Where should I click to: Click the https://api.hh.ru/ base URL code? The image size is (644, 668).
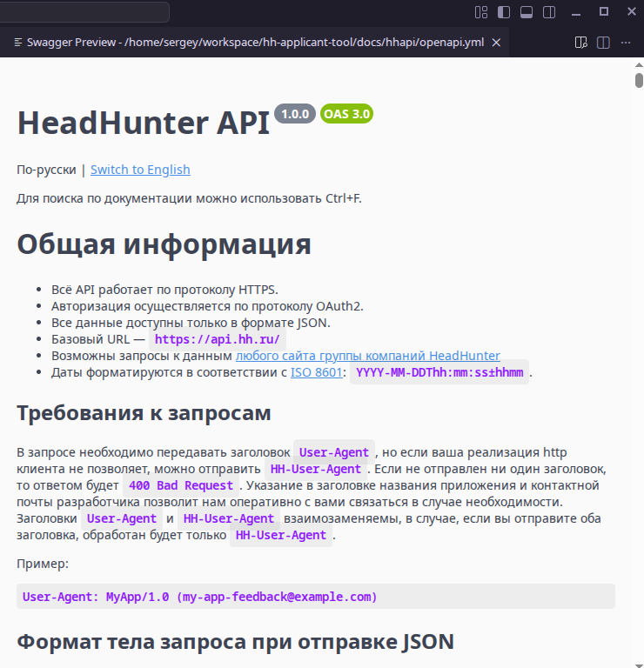coord(218,339)
